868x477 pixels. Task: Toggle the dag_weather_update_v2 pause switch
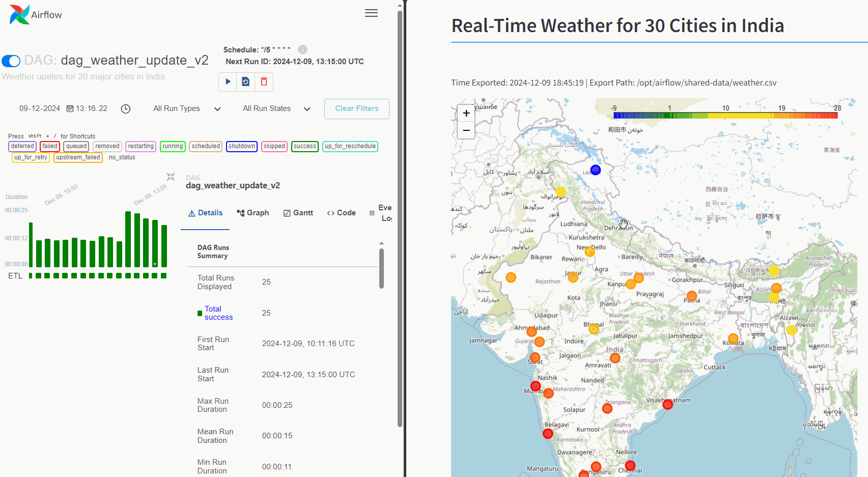click(11, 61)
